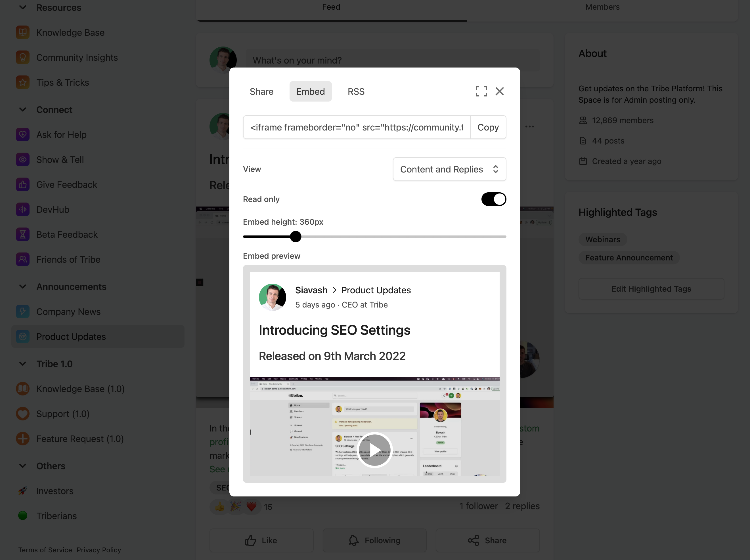Toggle the Read only switch on
This screenshot has width=750, height=560.
[493, 199]
